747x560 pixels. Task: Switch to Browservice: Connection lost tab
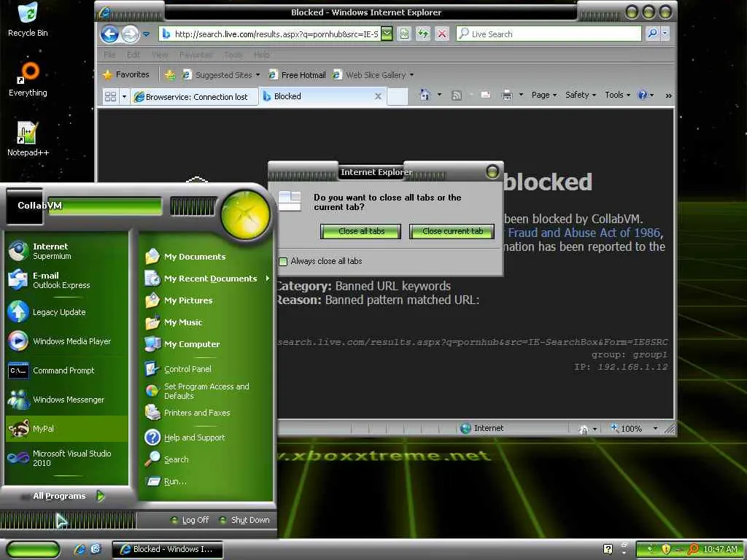point(194,97)
